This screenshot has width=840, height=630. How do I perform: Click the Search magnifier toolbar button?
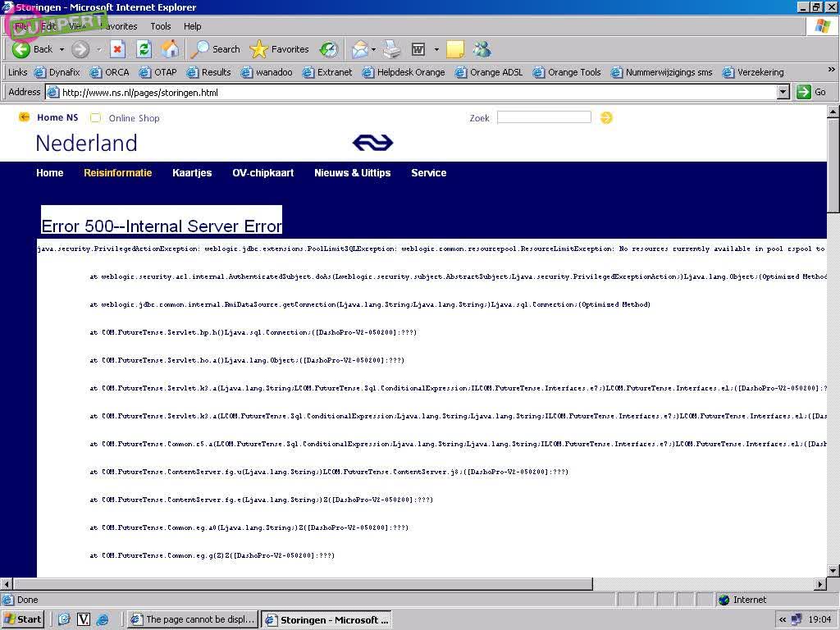coord(217,49)
